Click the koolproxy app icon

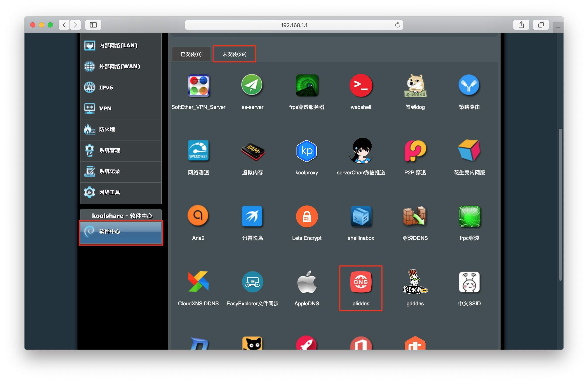tap(306, 151)
